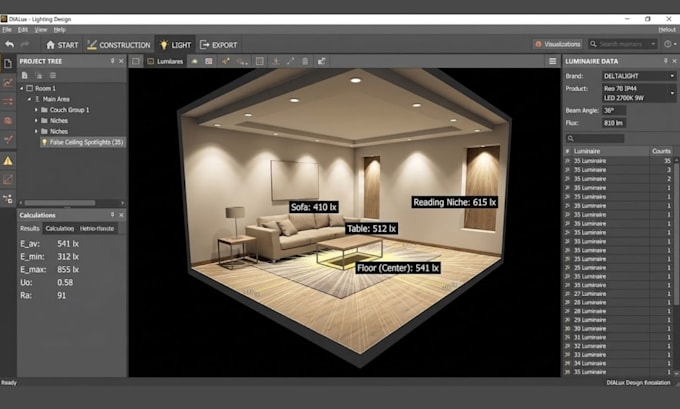Open the hierarchy icon at sidebar bottom
The height and width of the screenshot is (409, 680).
[x=8, y=199]
